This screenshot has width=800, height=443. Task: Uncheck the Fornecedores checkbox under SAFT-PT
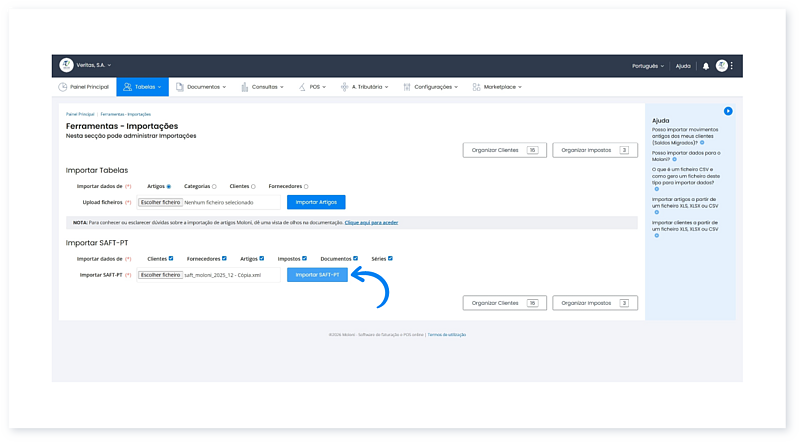pyautogui.click(x=224, y=258)
